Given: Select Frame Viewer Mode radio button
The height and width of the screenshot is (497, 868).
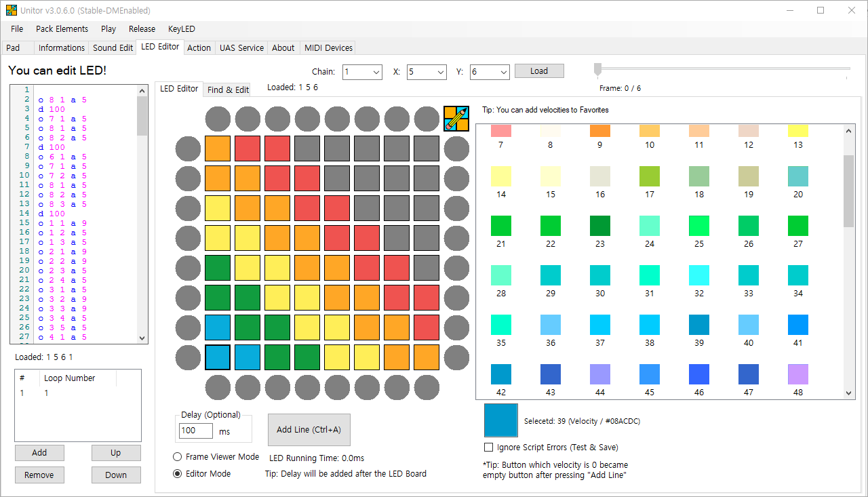Looking at the screenshot, I should tap(178, 457).
